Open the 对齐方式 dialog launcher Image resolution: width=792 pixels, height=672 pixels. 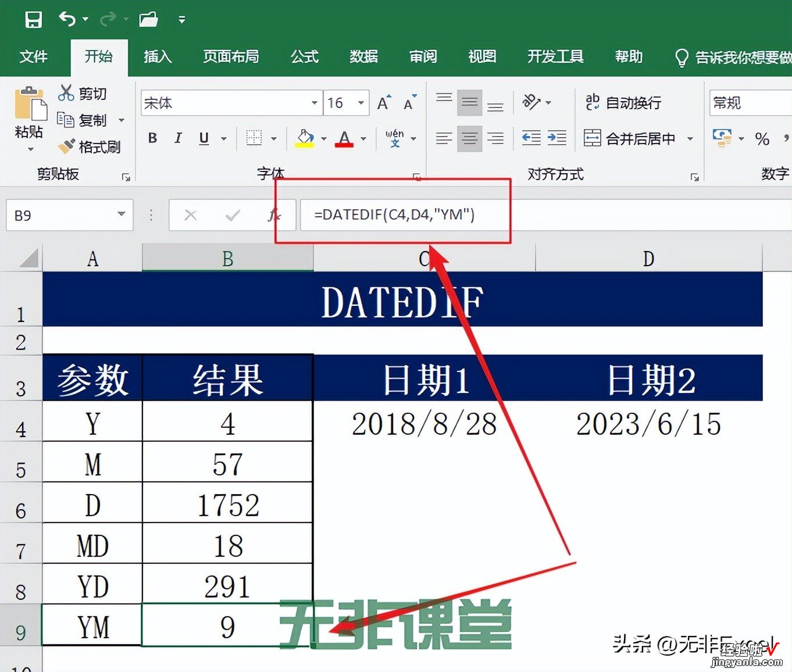(694, 177)
